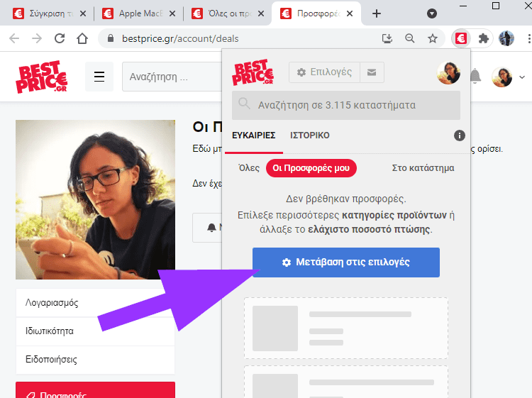
Task: Open the hamburger menu on BestPrice site
Action: [x=99, y=77]
